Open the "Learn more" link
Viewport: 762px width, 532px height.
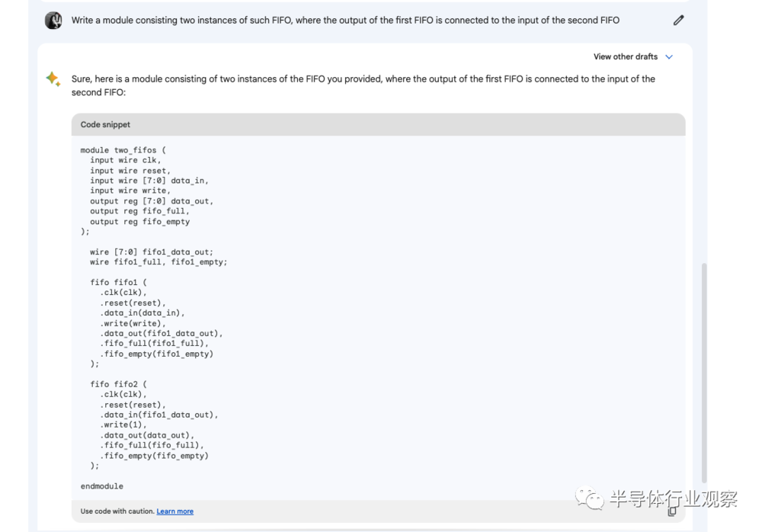[174, 511]
